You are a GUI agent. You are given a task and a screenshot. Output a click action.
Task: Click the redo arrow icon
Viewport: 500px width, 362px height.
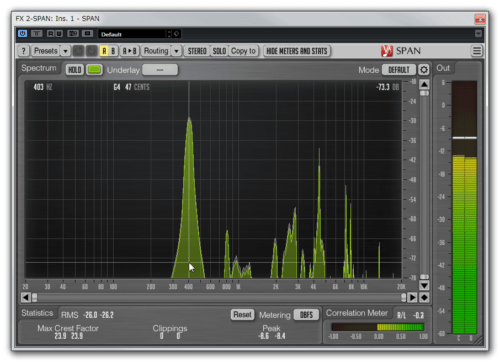click(91, 51)
